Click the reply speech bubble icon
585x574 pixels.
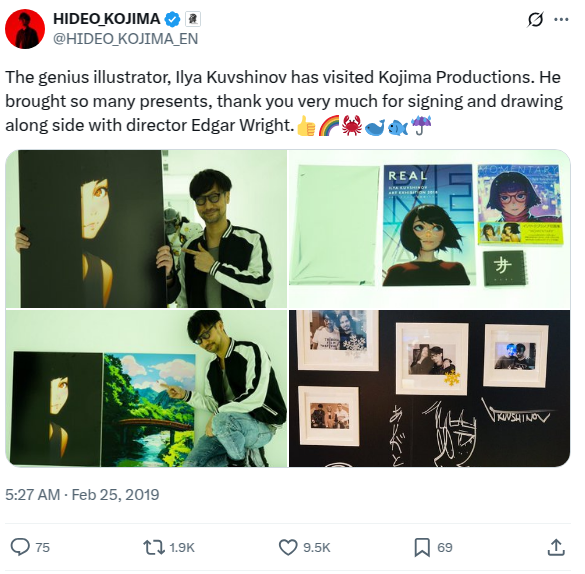[20, 547]
